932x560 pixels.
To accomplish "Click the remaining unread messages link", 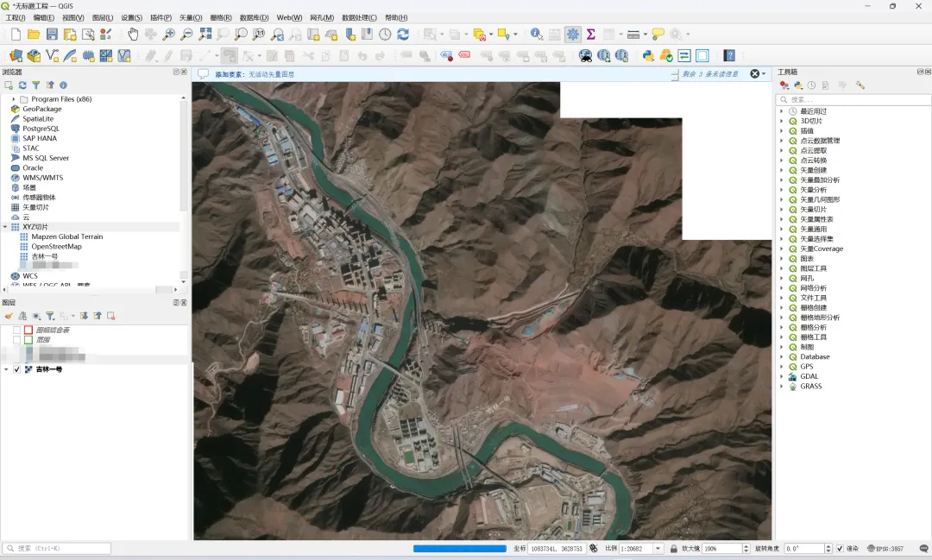I will coord(709,74).
